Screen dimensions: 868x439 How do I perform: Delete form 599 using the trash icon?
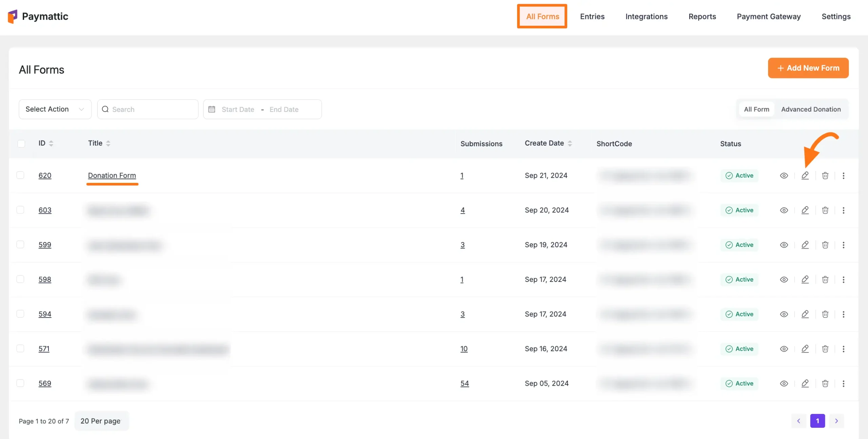tap(825, 245)
